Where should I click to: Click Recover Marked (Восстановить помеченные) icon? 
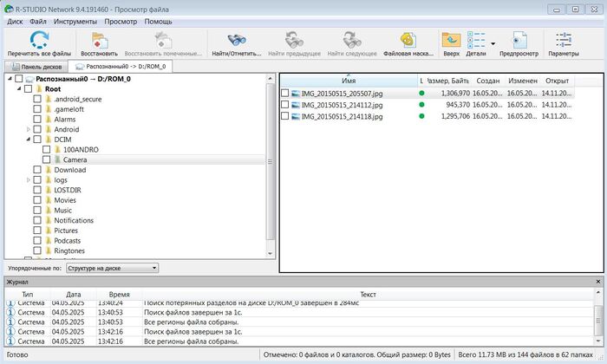tap(163, 40)
